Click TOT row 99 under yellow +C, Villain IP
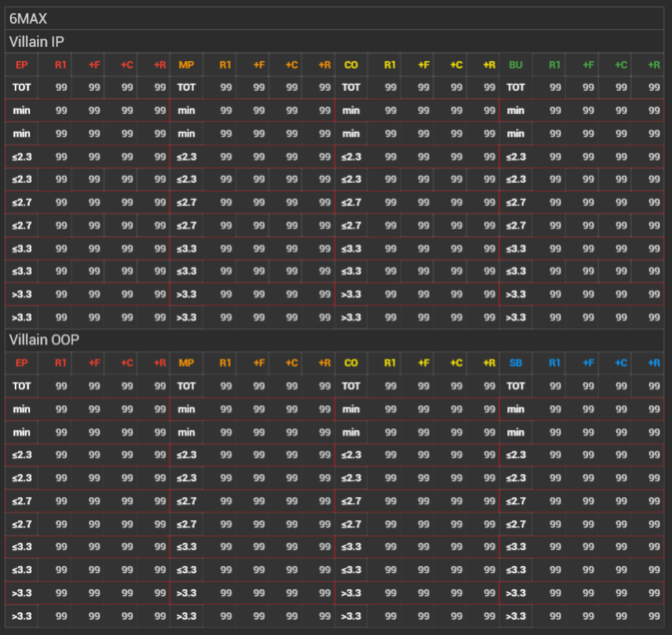 coord(456,88)
